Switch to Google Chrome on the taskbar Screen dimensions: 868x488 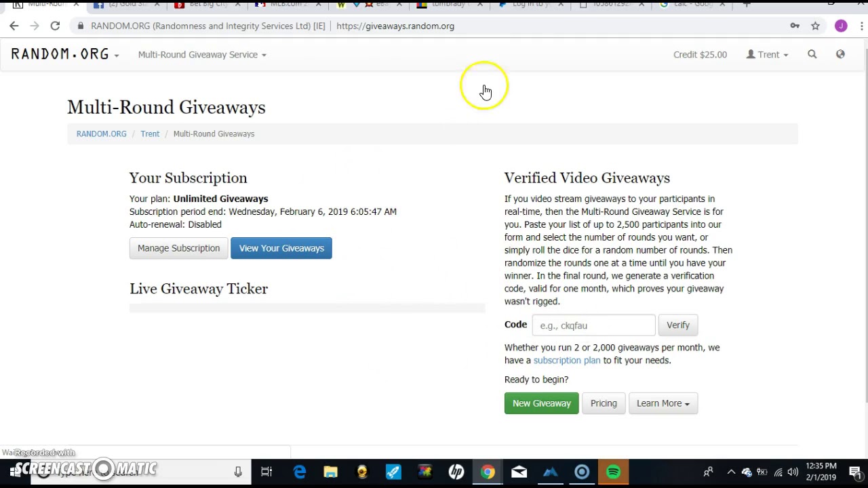(488, 472)
